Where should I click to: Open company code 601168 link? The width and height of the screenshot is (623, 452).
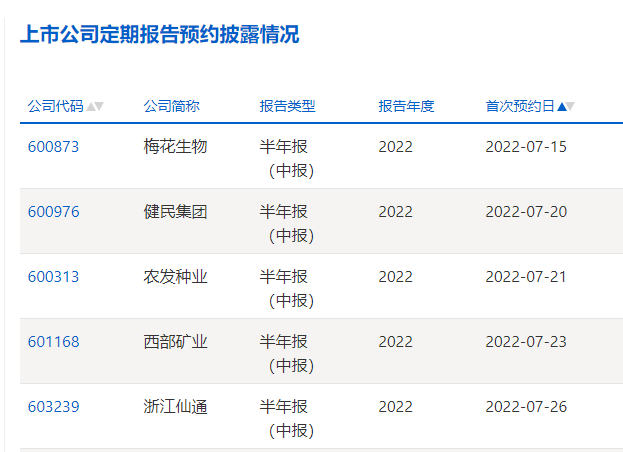53,342
